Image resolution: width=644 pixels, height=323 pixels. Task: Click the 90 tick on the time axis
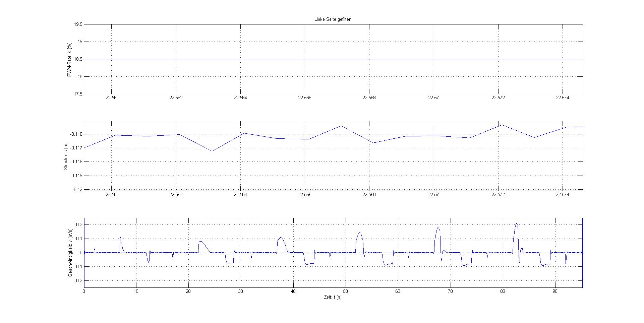click(x=555, y=292)
